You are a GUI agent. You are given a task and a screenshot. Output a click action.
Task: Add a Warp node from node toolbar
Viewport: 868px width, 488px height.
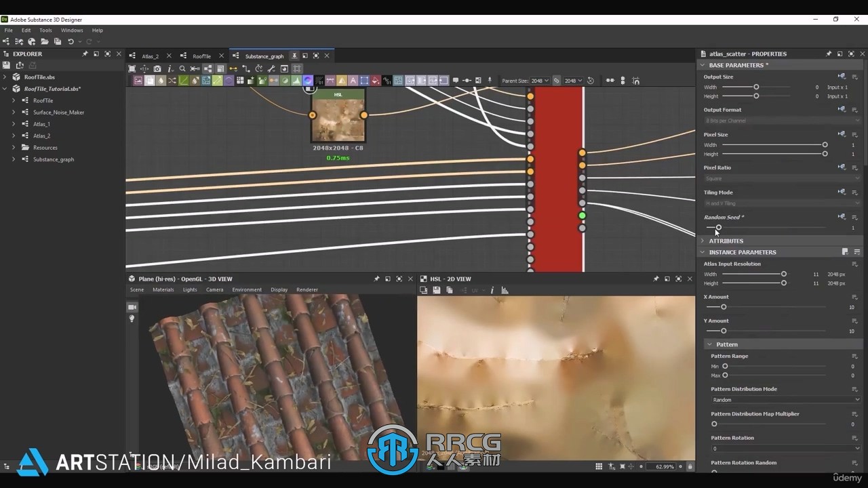point(398,81)
